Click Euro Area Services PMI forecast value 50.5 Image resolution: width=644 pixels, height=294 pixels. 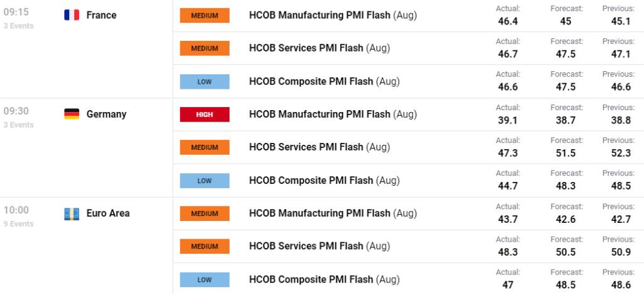[x=566, y=252]
